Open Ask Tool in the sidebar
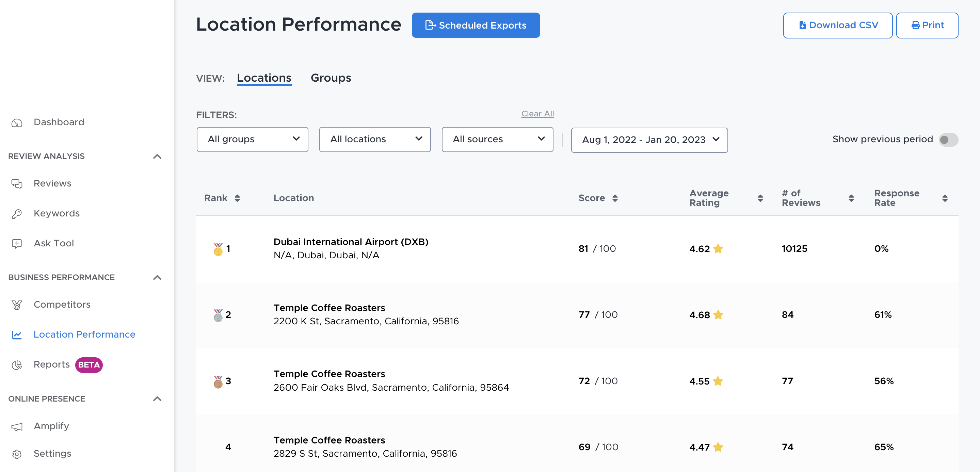The width and height of the screenshot is (980, 472). click(x=54, y=243)
